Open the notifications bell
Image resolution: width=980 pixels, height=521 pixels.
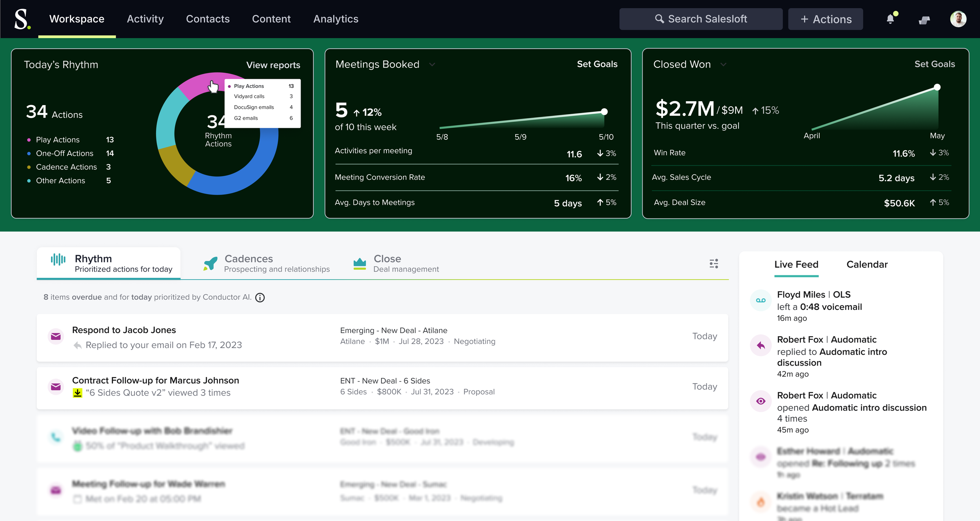click(x=890, y=19)
